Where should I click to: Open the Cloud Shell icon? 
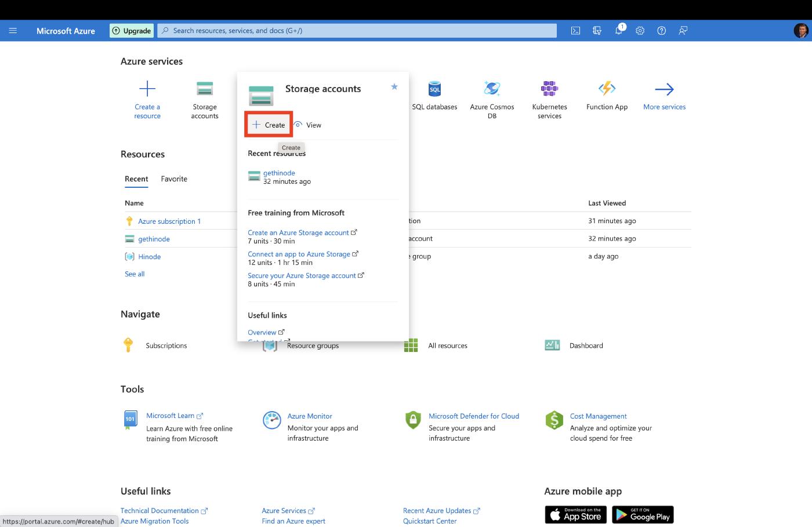pos(575,31)
